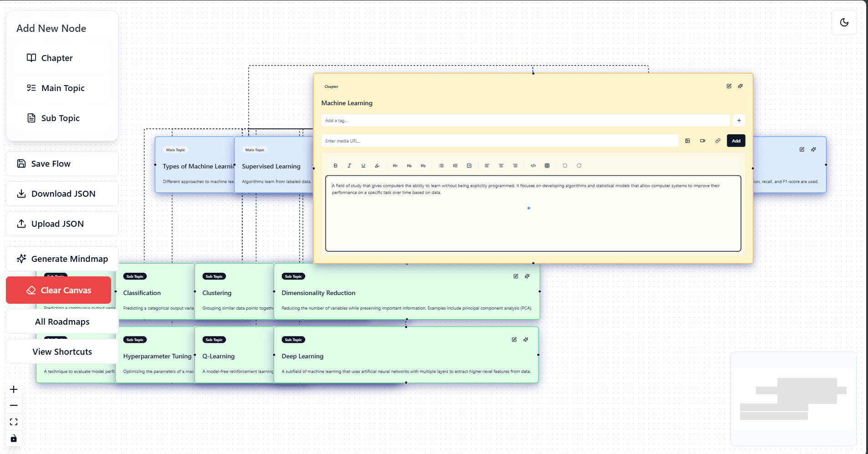Insert a table into the description editor
Image resolution: width=868 pixels, height=454 pixels.
pos(546,165)
